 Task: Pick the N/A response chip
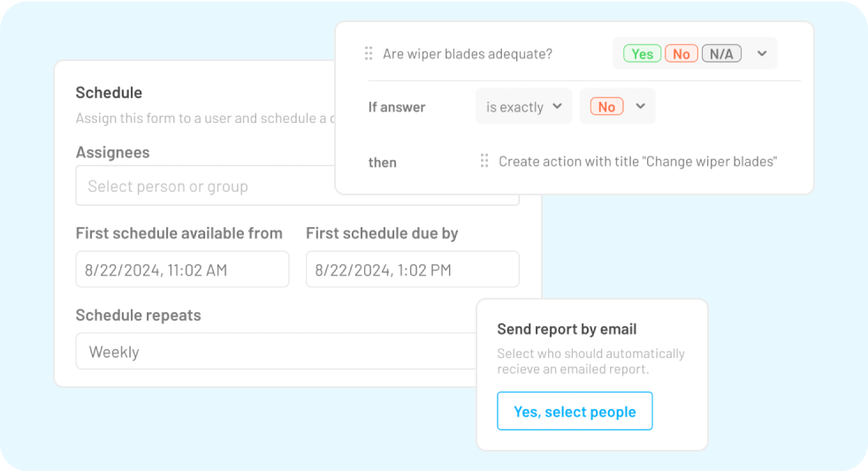(721, 54)
